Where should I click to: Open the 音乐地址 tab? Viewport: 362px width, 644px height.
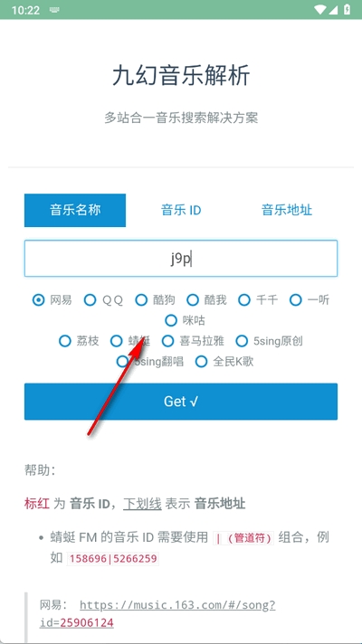click(287, 210)
